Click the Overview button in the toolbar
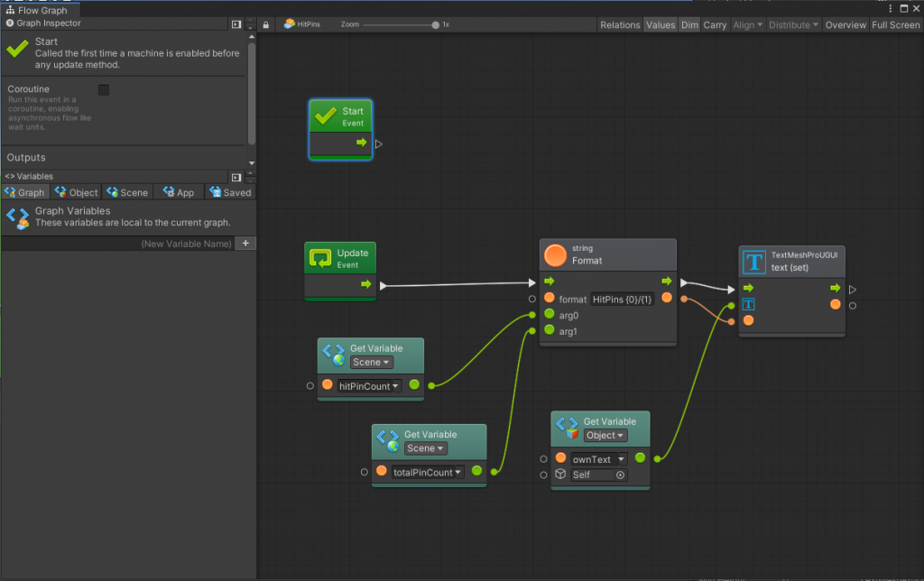The height and width of the screenshot is (581, 924). pos(845,24)
